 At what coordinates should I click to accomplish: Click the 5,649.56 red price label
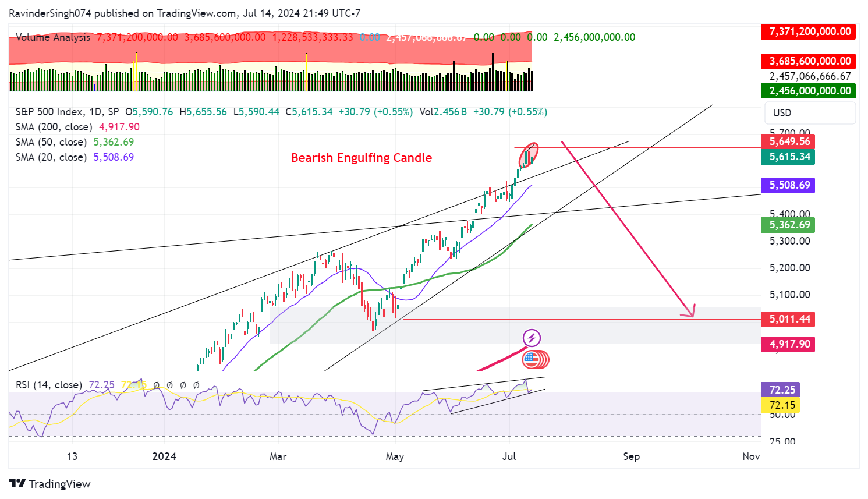[789, 141]
